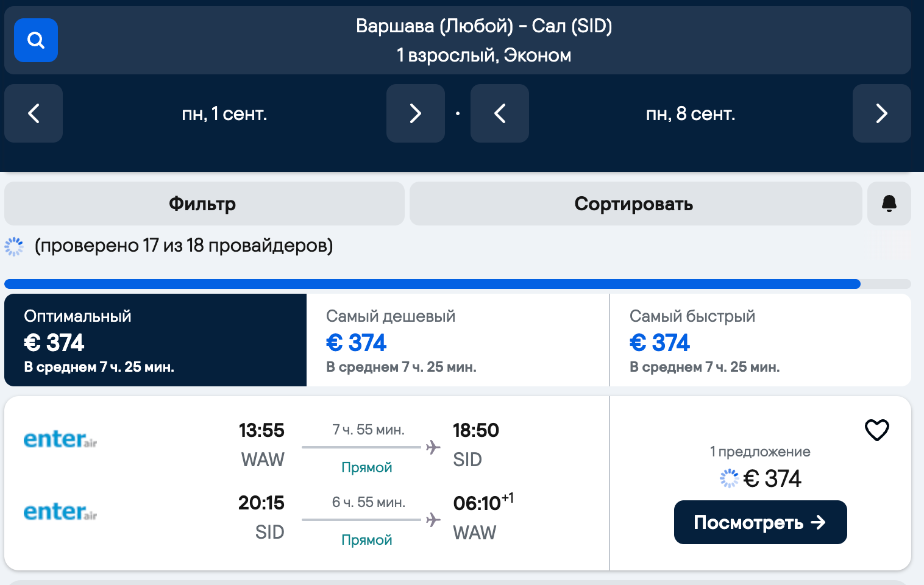Screen dimensions: 924x585
Task: Click the outbound flight plane icon
Action: coord(433,447)
